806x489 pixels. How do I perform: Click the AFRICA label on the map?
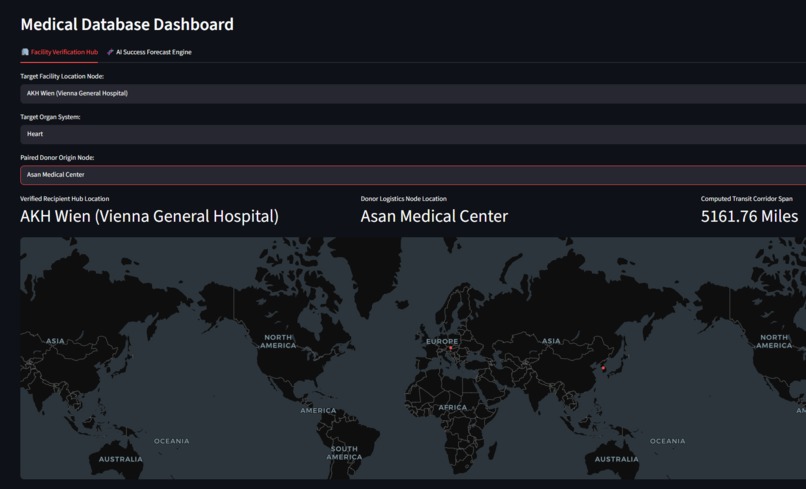(x=453, y=407)
